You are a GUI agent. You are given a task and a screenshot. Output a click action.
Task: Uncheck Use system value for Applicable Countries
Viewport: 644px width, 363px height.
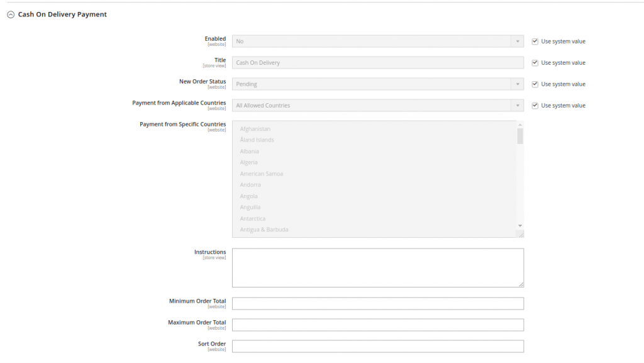[x=535, y=106]
